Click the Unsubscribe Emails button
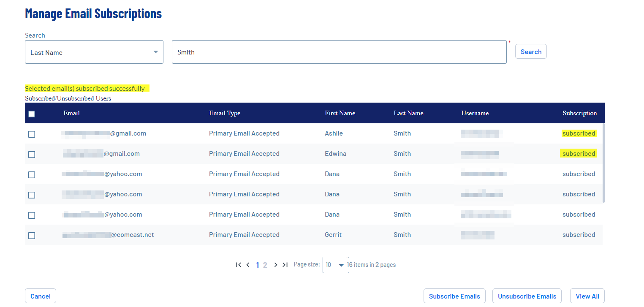The width and height of the screenshot is (644, 307). click(527, 296)
